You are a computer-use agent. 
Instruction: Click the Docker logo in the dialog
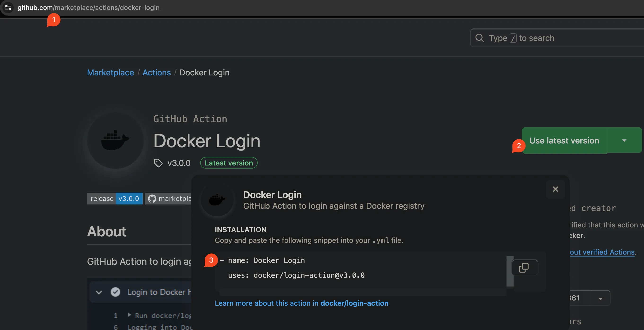217,199
